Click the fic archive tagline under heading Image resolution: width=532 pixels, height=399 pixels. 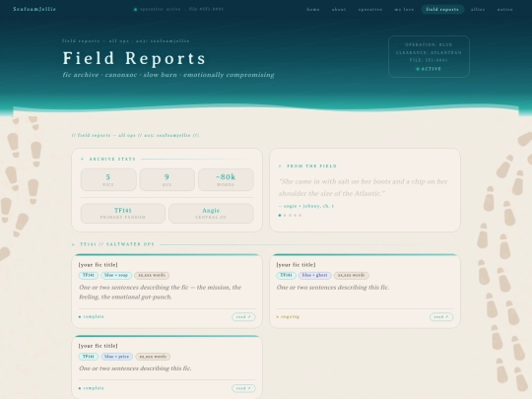point(168,75)
